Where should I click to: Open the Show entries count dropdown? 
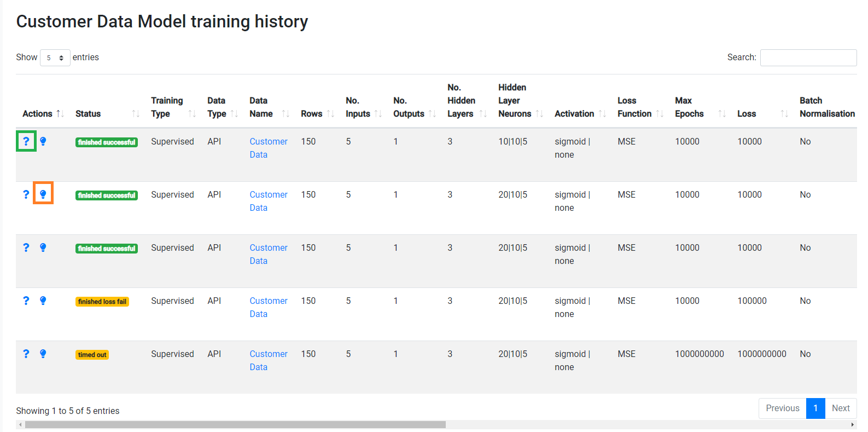tap(55, 57)
